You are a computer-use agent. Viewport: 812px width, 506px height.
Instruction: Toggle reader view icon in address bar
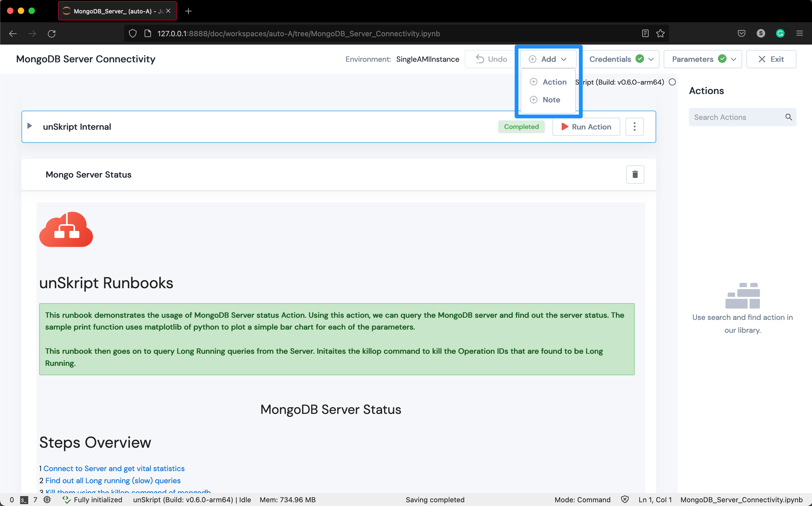(645, 34)
